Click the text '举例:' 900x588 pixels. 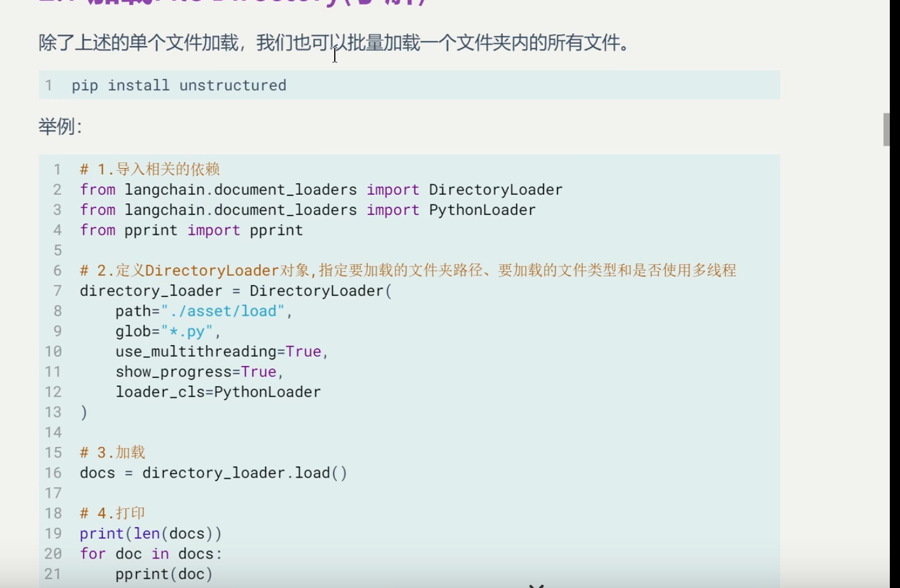[x=60, y=127]
